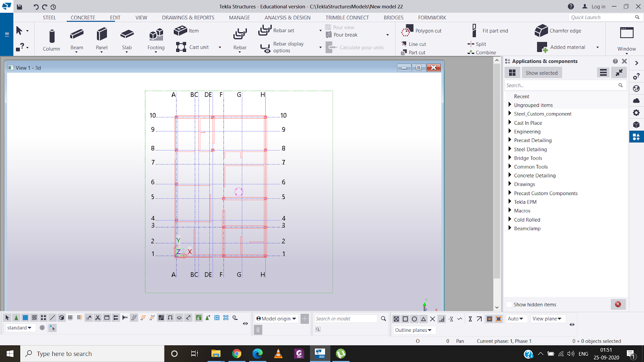Redo the last undone action
Screen dimensions: 644x362
(45, 6)
